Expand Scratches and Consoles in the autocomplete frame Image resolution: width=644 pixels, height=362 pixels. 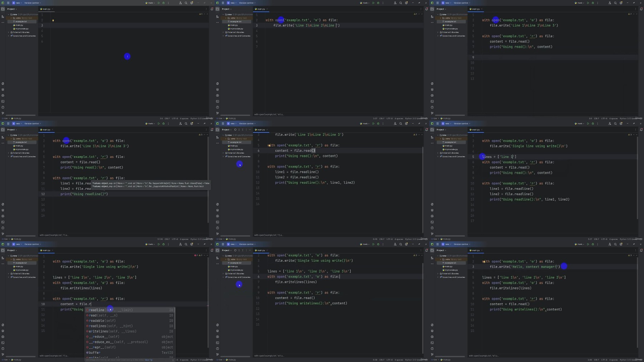[x=9, y=277]
